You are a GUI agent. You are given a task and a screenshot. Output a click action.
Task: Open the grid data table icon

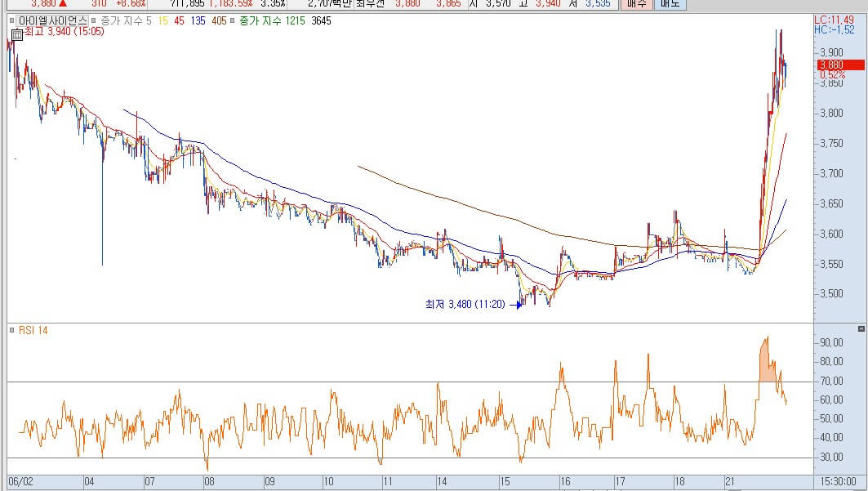[x=16, y=35]
